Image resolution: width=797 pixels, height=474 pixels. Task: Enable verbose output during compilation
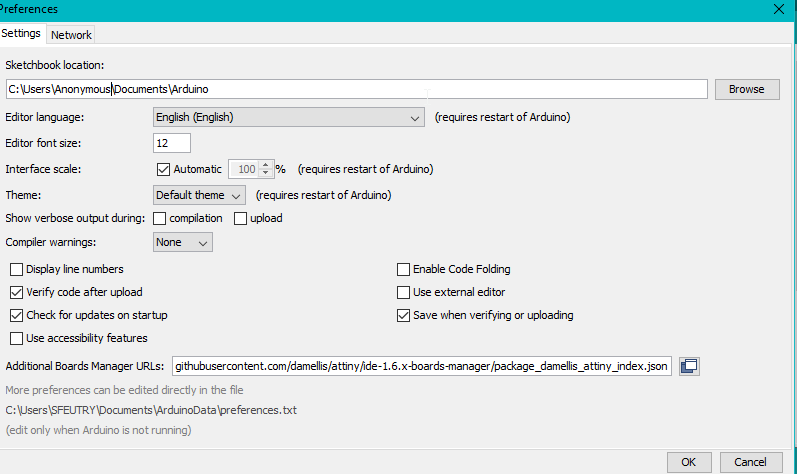tap(160, 218)
